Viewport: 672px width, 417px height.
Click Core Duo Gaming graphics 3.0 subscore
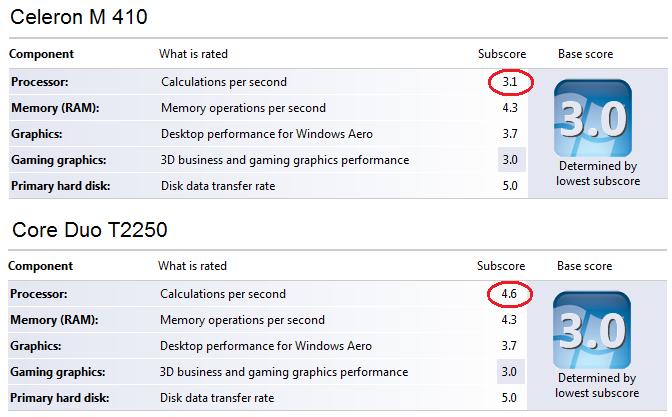pyautogui.click(x=510, y=372)
